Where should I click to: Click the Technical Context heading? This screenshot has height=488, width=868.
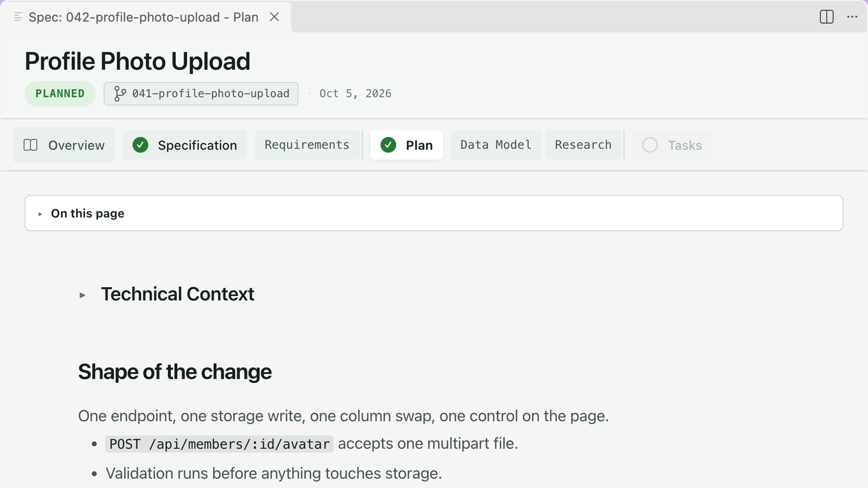[178, 294]
